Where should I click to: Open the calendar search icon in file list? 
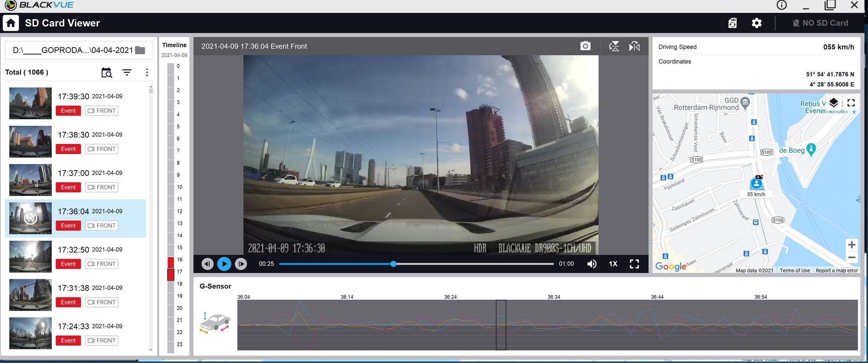pyautogui.click(x=106, y=72)
